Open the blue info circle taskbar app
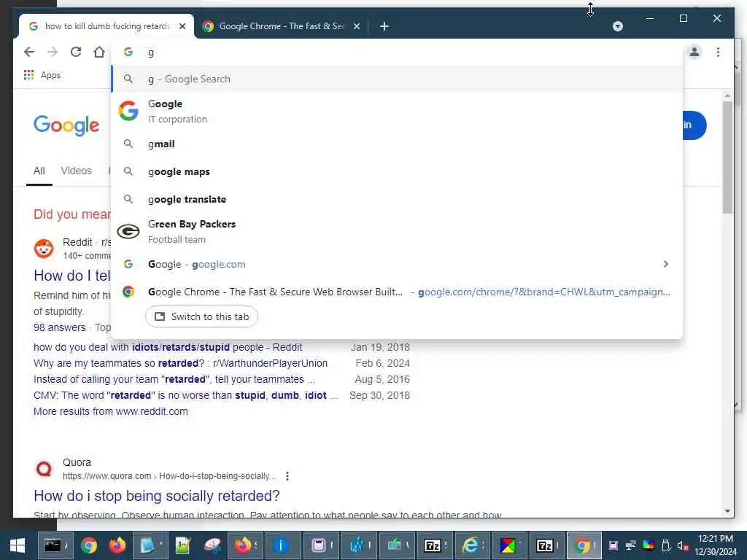This screenshot has width=747, height=560. pos(282,545)
